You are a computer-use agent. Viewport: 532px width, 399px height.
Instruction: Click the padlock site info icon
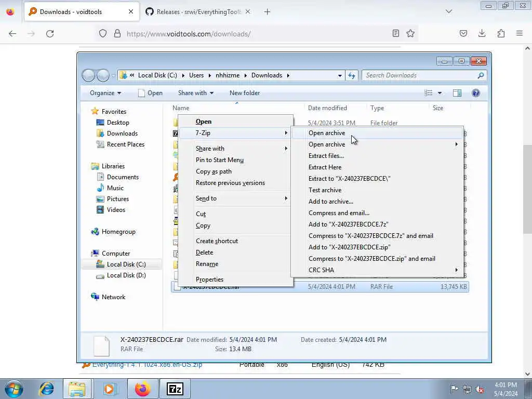point(117,34)
